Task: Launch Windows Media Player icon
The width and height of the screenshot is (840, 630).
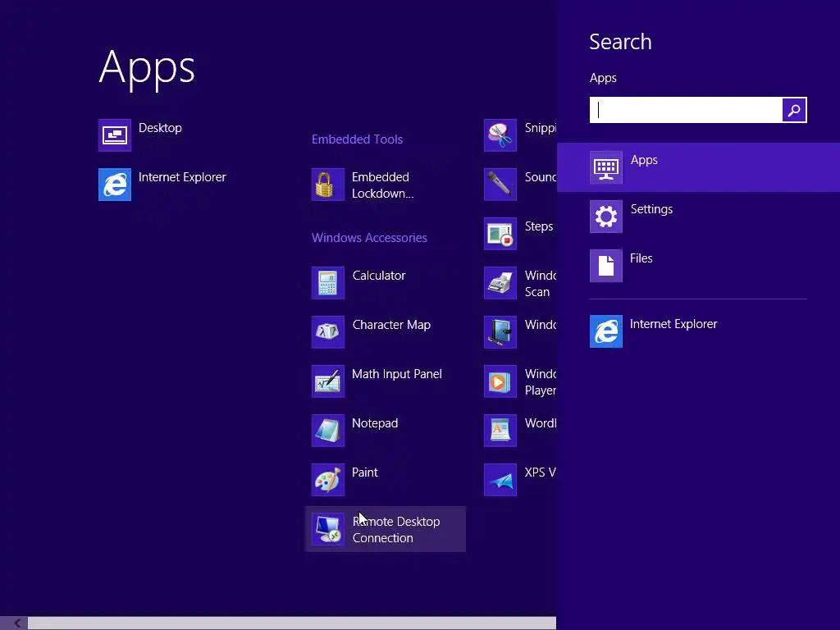Action: click(500, 381)
